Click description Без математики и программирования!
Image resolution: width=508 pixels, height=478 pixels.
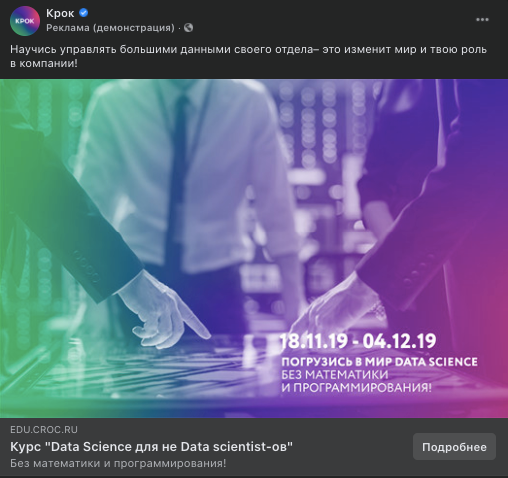[118, 463]
